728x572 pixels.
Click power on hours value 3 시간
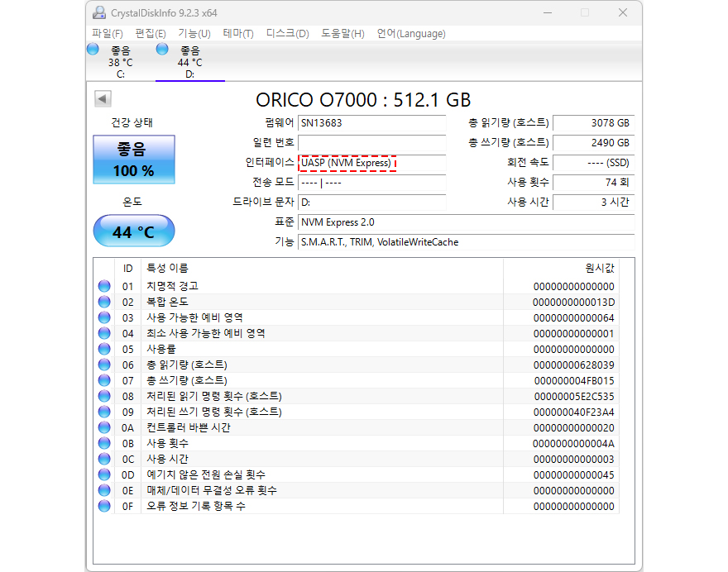tap(593, 203)
